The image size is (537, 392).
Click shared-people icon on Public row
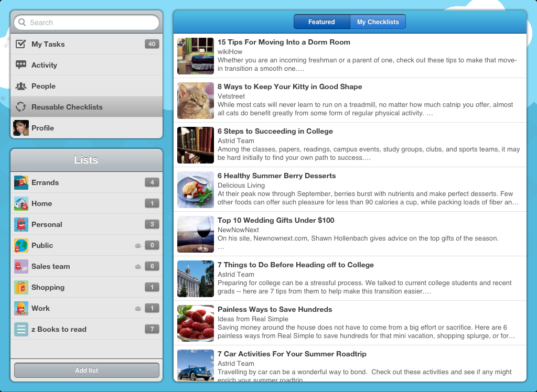point(138,245)
